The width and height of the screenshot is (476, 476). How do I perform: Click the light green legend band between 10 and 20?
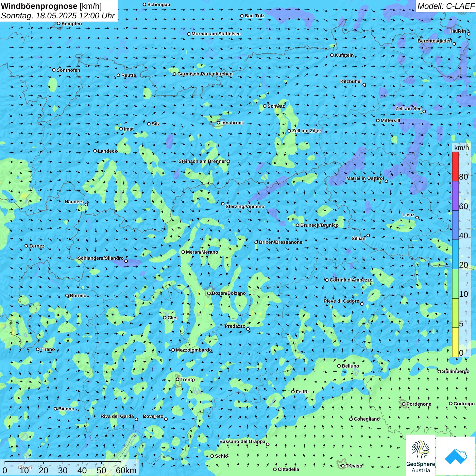455,284
